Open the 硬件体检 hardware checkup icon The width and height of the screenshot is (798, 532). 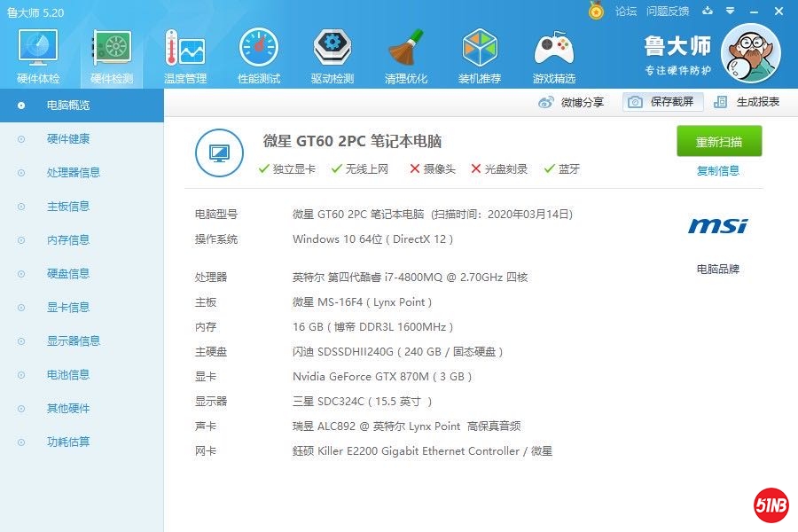(38, 56)
